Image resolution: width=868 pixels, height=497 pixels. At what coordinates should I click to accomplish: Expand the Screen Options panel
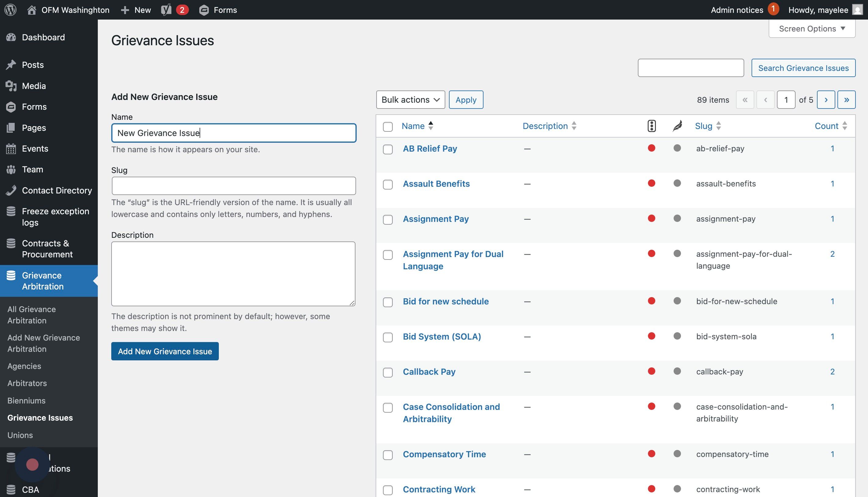click(812, 29)
